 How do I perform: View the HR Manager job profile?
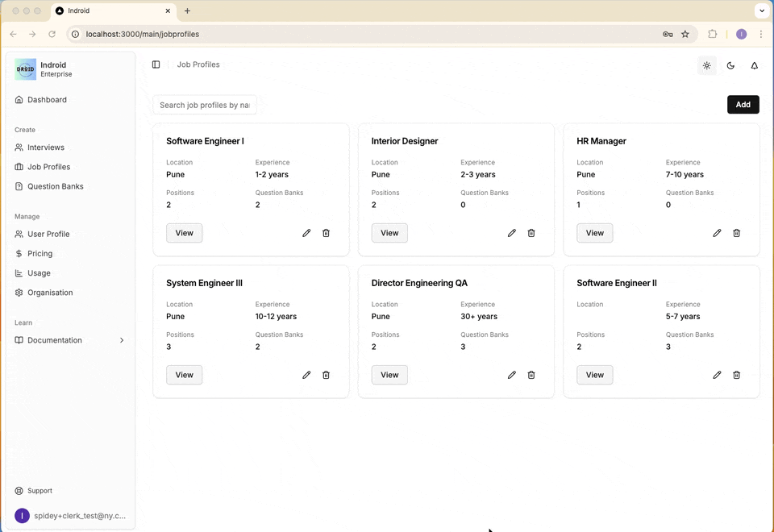[x=595, y=233]
